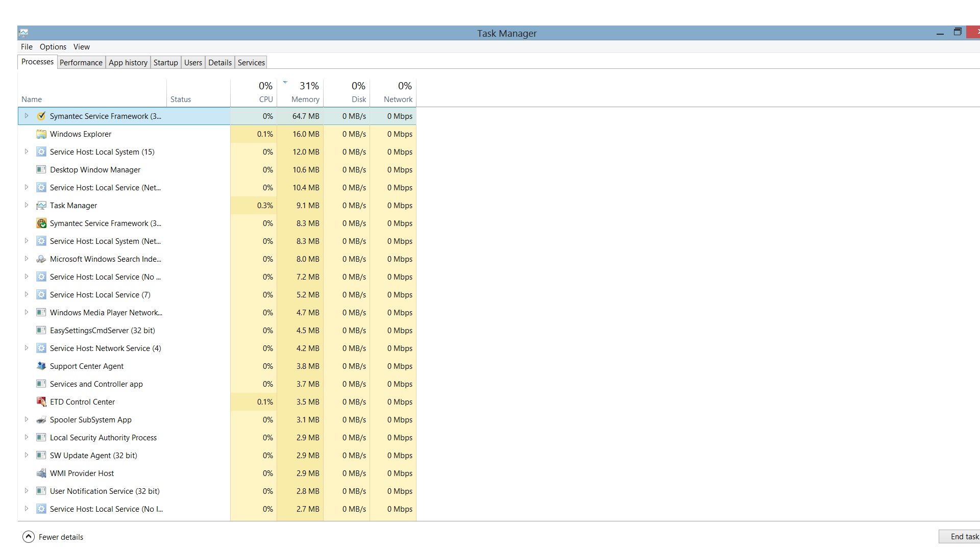This screenshot has width=980, height=551.
Task: Sort by the CPU column header
Action: pyautogui.click(x=254, y=93)
